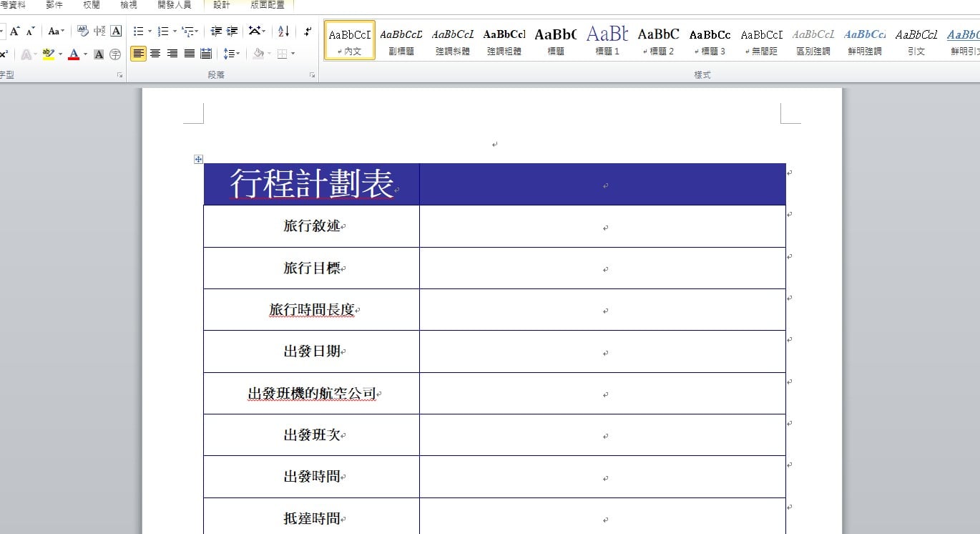This screenshot has height=534, width=980.
Task: Switch to the 版面配置 table tab
Action: coord(267,5)
